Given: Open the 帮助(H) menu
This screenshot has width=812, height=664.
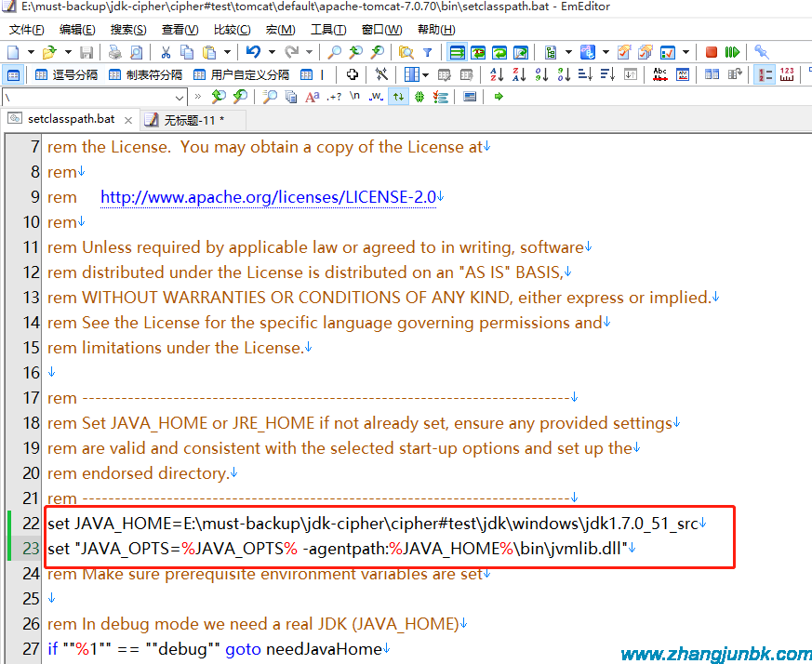Looking at the screenshot, I should [436, 30].
